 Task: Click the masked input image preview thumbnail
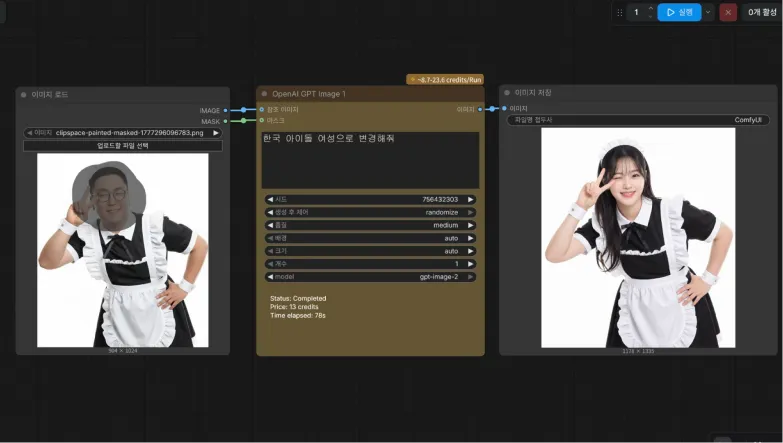click(x=123, y=250)
